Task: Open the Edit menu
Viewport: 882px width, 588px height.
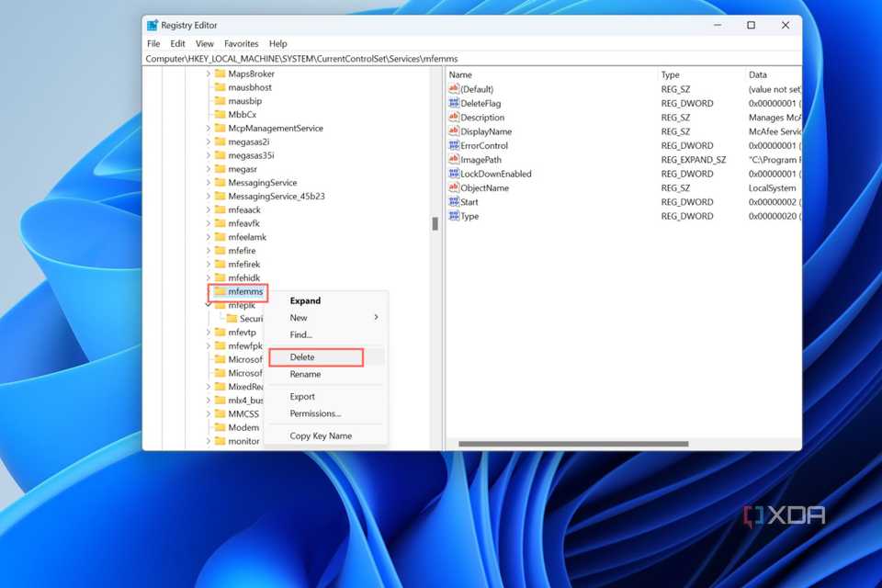Action: [177, 43]
